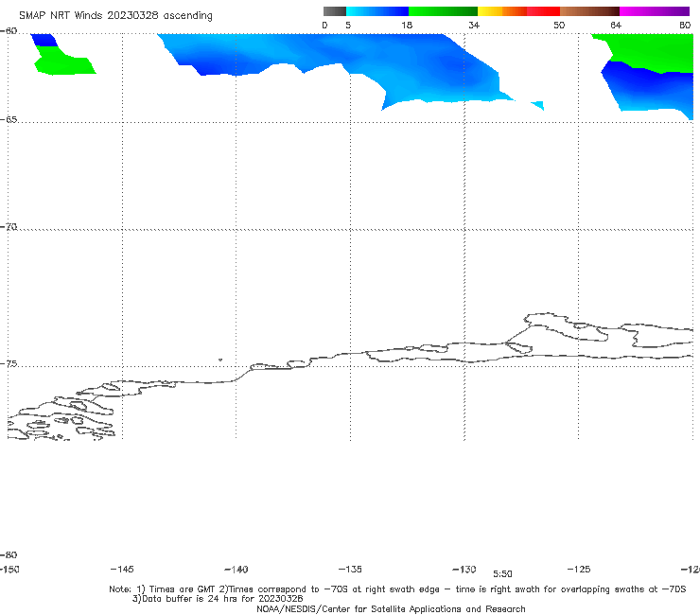Click the coastline peninsula outline near -127 longitude
Viewport: 700px width, 615px height.
pos(567,328)
